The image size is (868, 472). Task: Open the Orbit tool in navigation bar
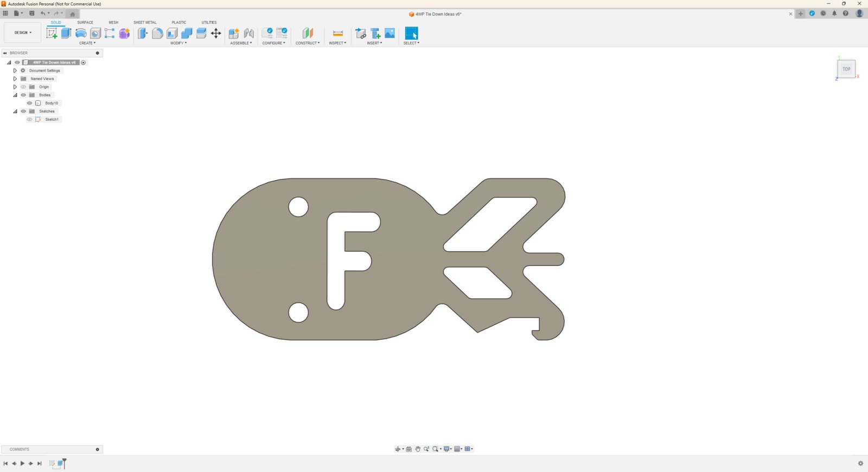[x=398, y=449]
